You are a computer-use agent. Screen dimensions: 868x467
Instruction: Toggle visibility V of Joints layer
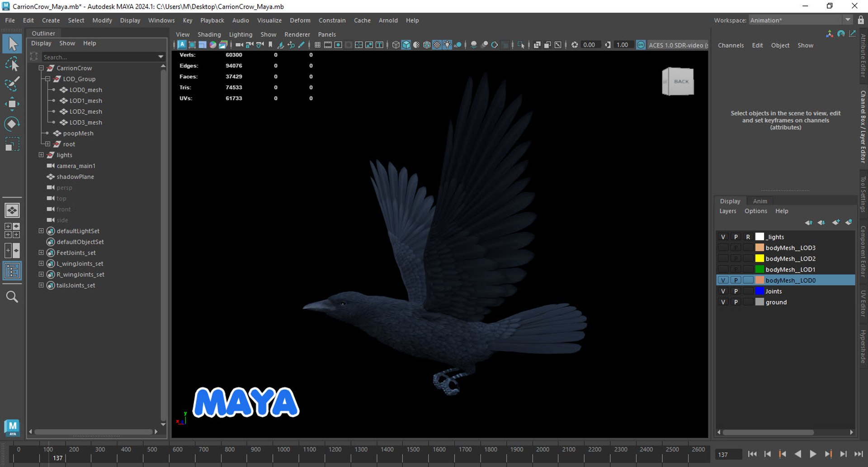[723, 291]
